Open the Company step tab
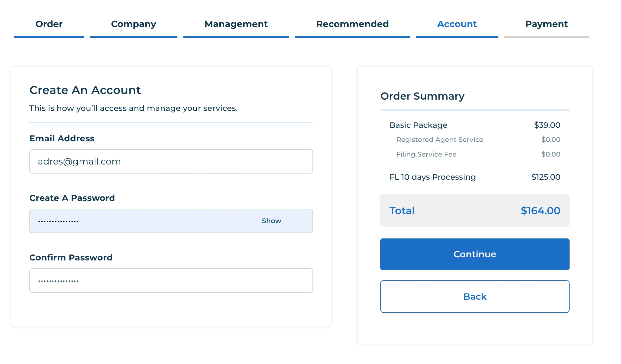 pos(133,24)
